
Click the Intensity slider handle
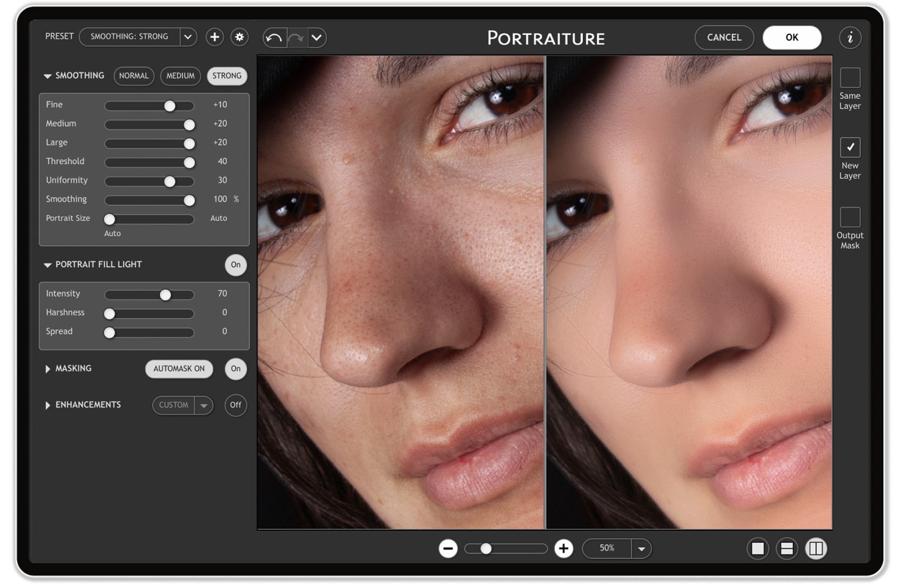[165, 295]
